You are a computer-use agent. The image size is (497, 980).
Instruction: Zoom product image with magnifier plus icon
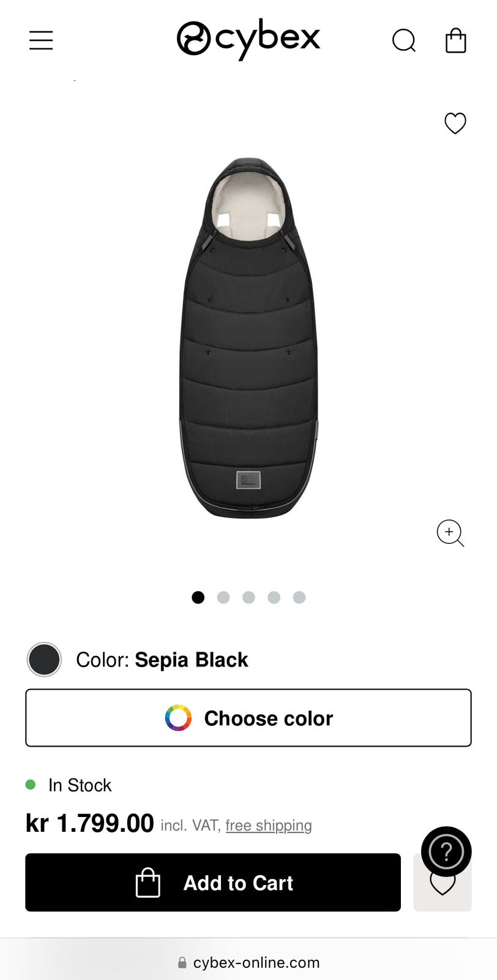click(450, 533)
